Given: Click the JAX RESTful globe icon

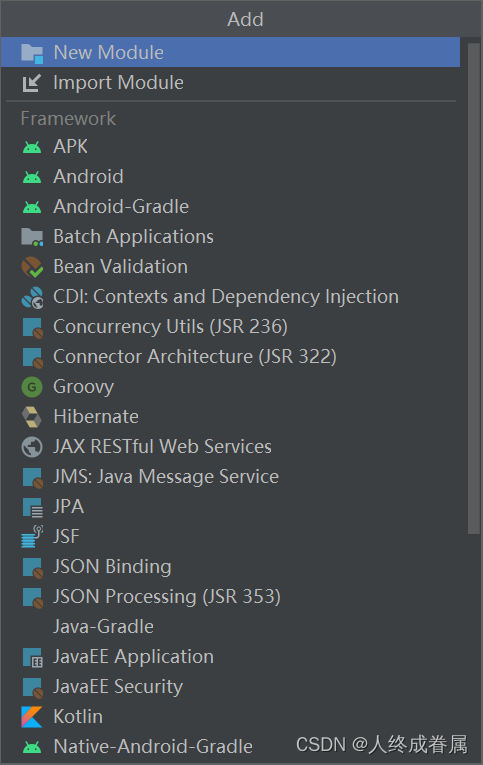Looking at the screenshot, I should click(x=32, y=447).
